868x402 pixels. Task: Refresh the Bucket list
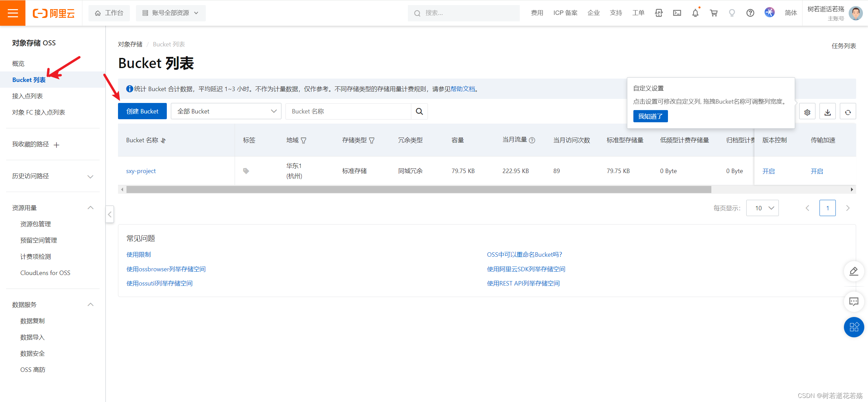point(848,112)
